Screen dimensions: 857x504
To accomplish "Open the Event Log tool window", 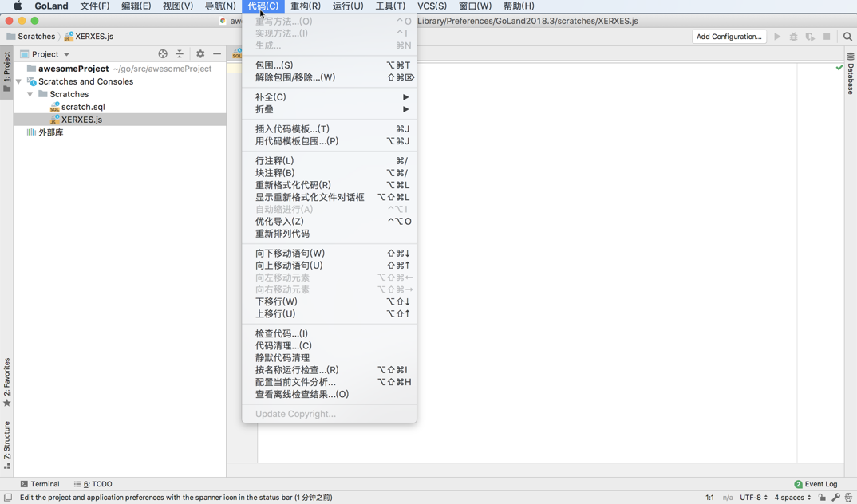I will (x=816, y=484).
